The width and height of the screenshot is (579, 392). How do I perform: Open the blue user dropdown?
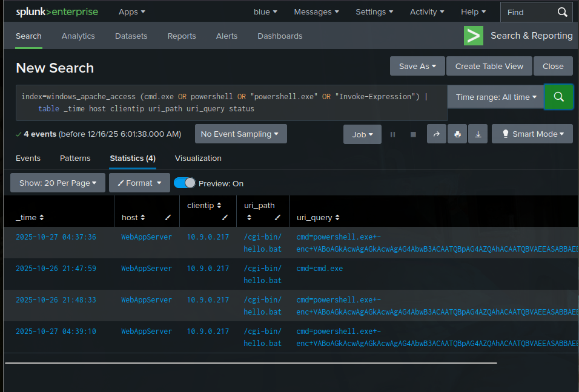265,12
